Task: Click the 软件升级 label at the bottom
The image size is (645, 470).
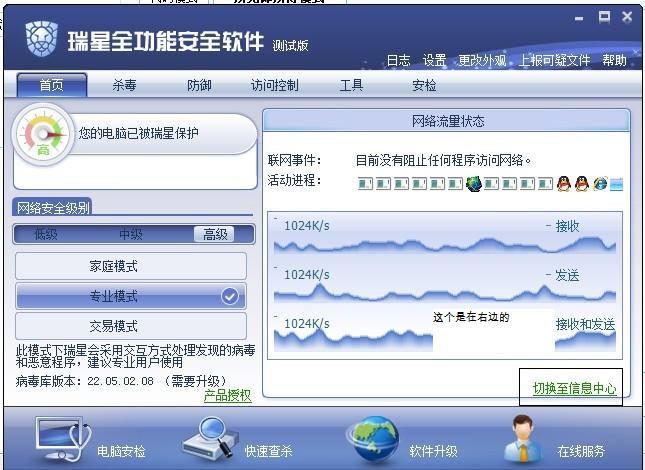Action: pos(433,451)
